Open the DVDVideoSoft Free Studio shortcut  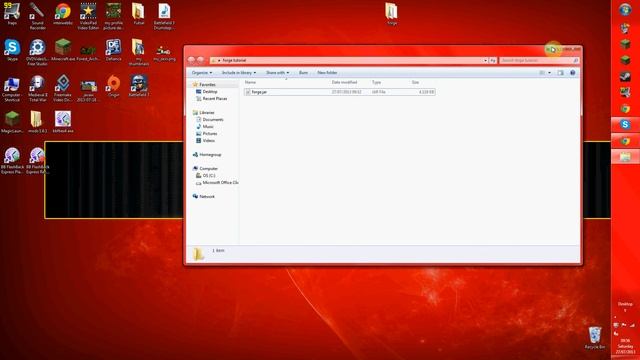click(37, 52)
